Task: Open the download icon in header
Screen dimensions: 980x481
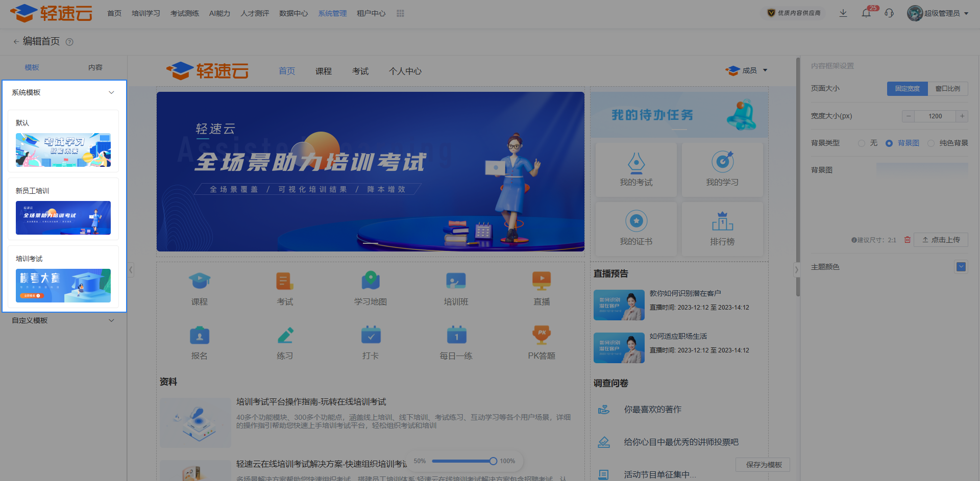Action: coord(843,13)
